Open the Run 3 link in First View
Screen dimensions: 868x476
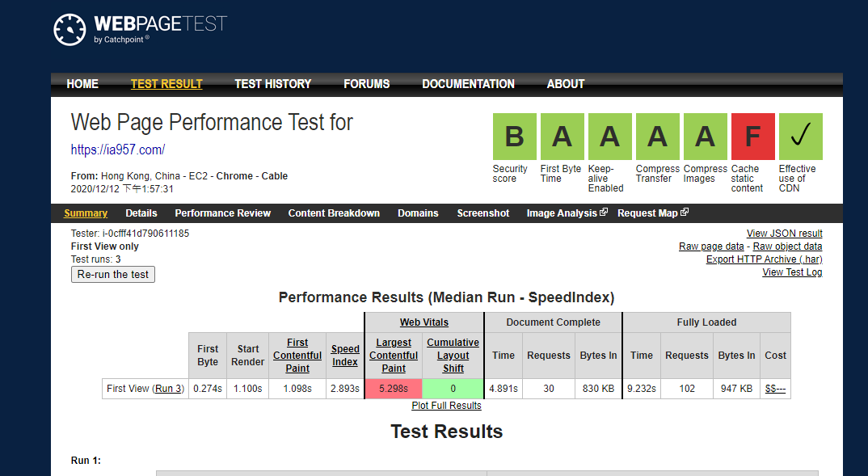169,389
